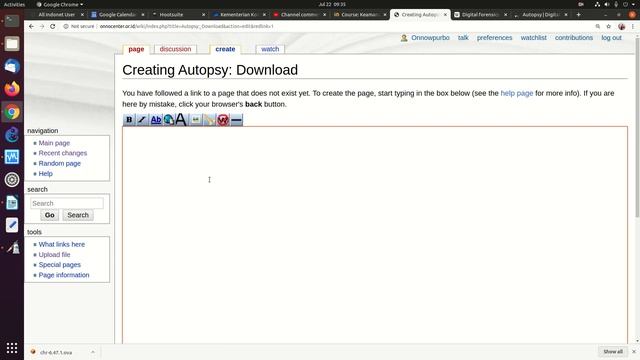Insert external link with the globe icon
Viewport: 640px width, 360px height.
pos(169,120)
